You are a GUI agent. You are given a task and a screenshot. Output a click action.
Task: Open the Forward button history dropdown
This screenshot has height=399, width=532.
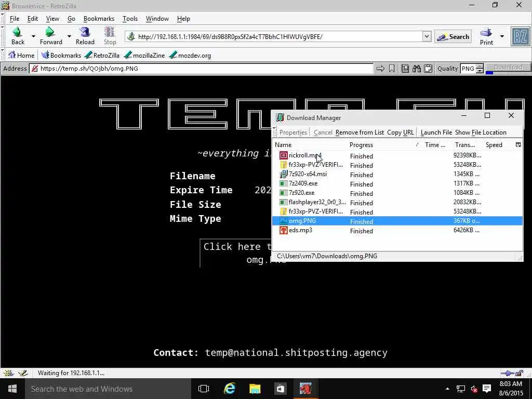coord(69,36)
